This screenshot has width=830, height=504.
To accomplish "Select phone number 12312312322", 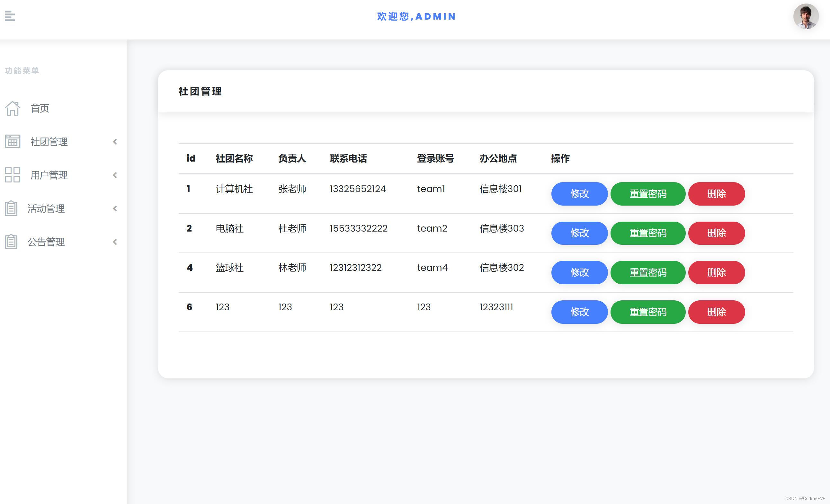I will click(x=356, y=268).
